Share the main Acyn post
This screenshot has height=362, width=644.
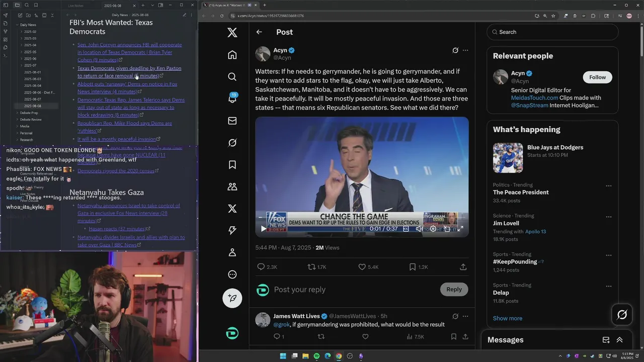coord(463,267)
